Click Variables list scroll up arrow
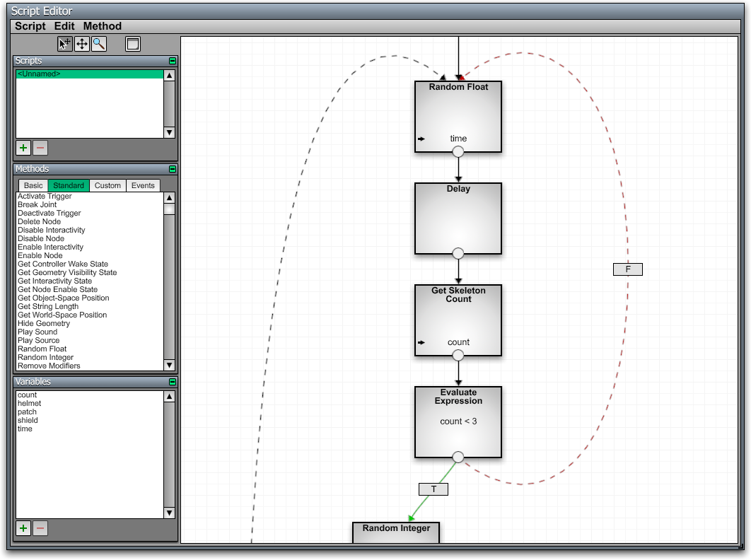 tap(169, 396)
